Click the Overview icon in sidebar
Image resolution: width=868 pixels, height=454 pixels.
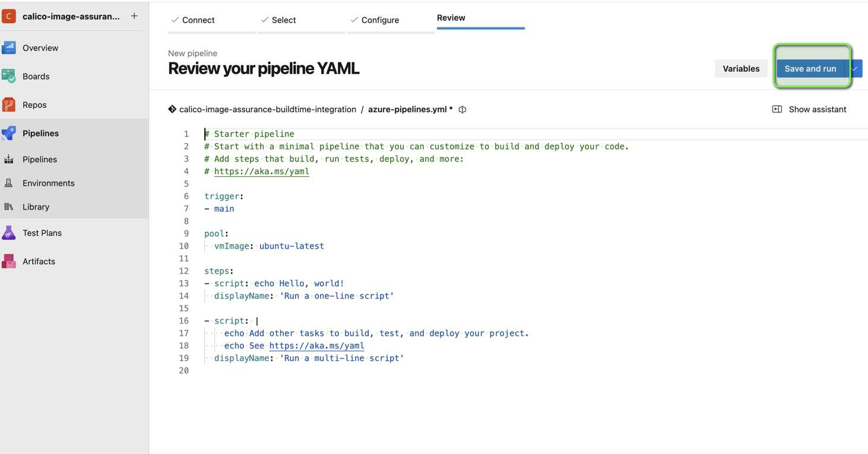pos(9,47)
